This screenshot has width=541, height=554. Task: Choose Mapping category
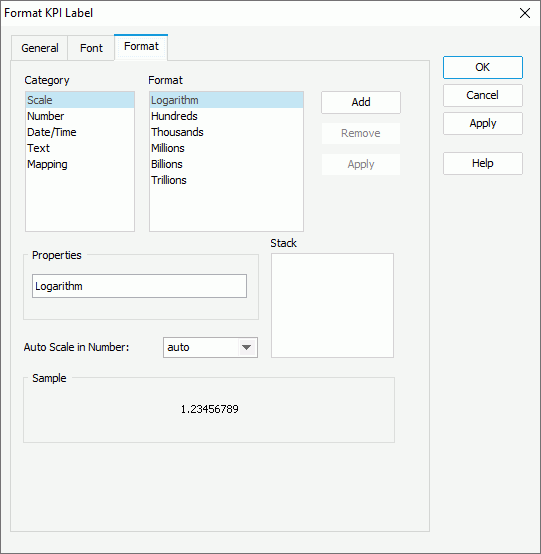pos(80,164)
